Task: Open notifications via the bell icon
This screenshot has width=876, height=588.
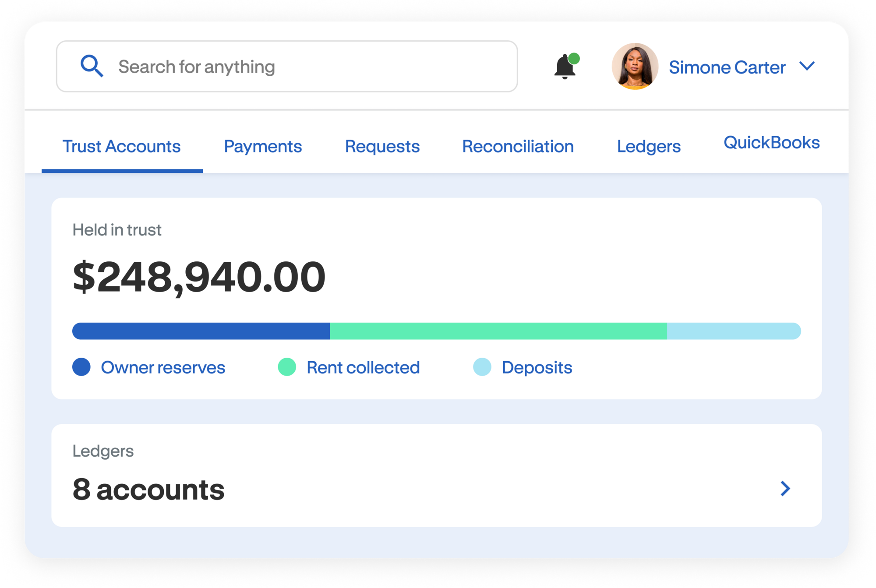Action: [566, 66]
